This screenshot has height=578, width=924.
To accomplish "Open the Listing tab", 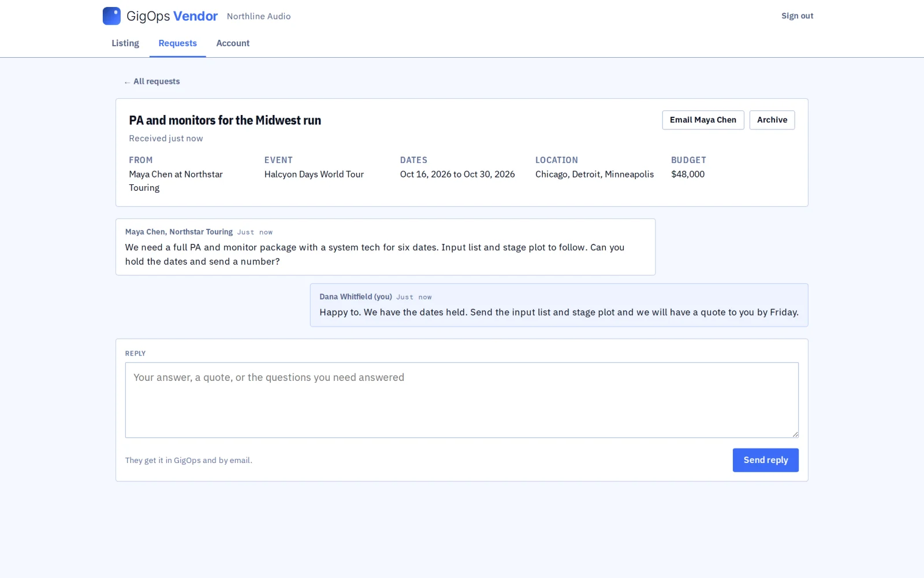I will click(125, 43).
